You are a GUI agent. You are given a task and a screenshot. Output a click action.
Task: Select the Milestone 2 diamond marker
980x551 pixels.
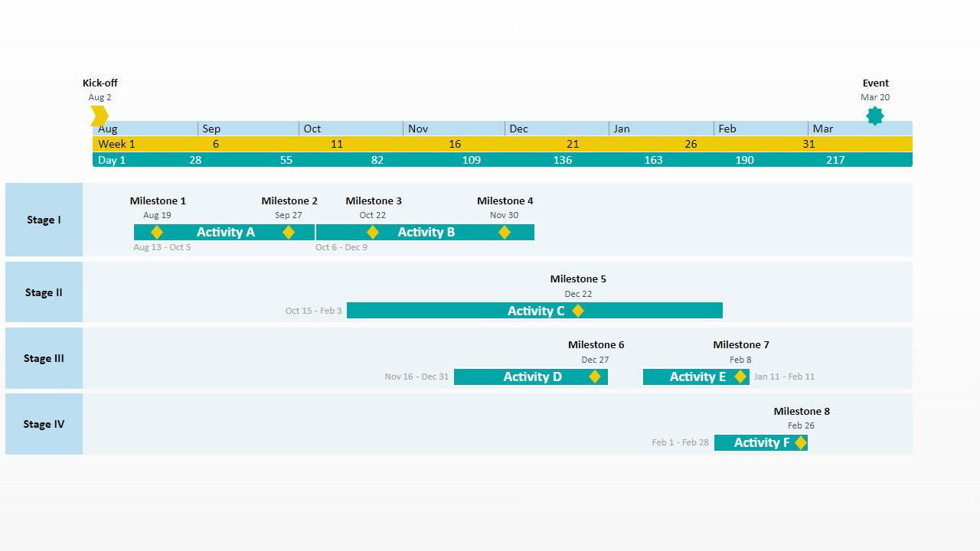(289, 233)
